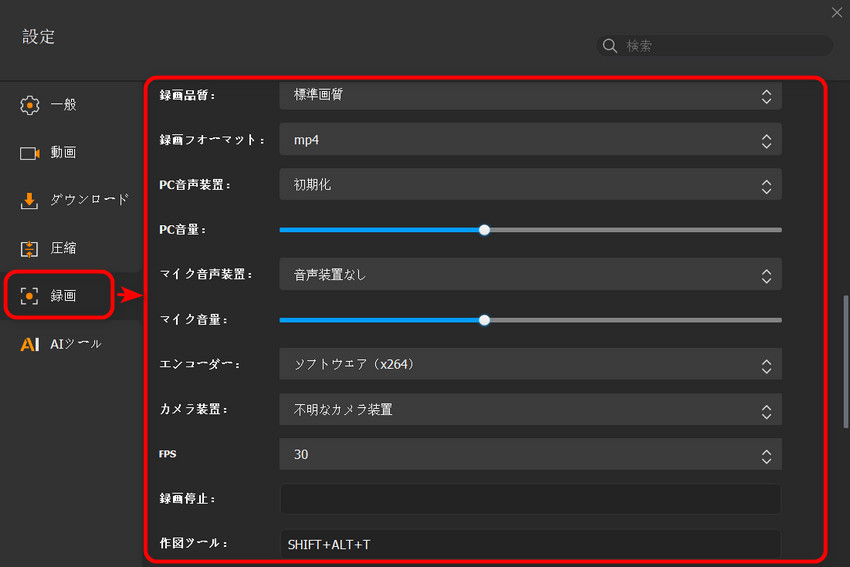Click the magnifier icon in search box

(x=610, y=46)
